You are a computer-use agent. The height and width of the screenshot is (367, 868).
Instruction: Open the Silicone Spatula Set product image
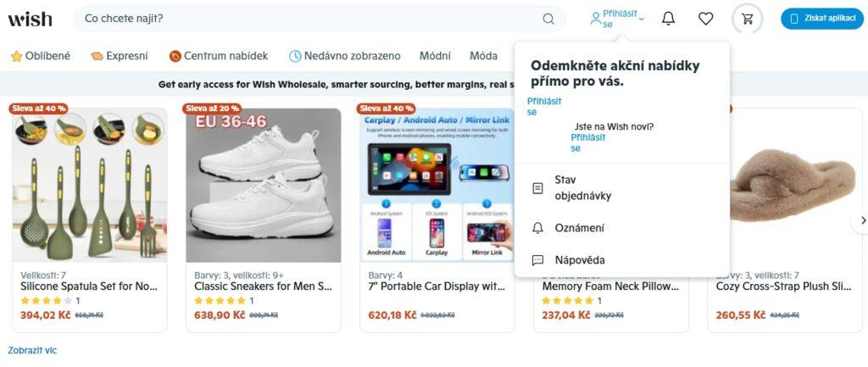click(x=89, y=186)
